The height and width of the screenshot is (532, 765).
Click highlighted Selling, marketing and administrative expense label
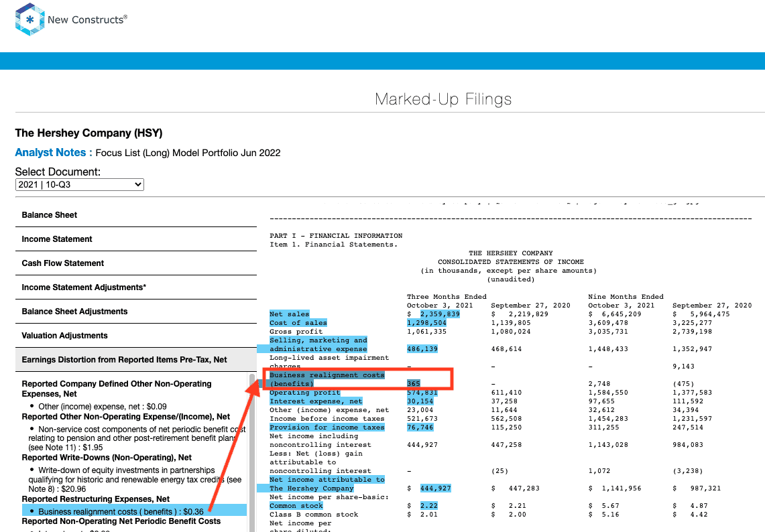coord(318,345)
